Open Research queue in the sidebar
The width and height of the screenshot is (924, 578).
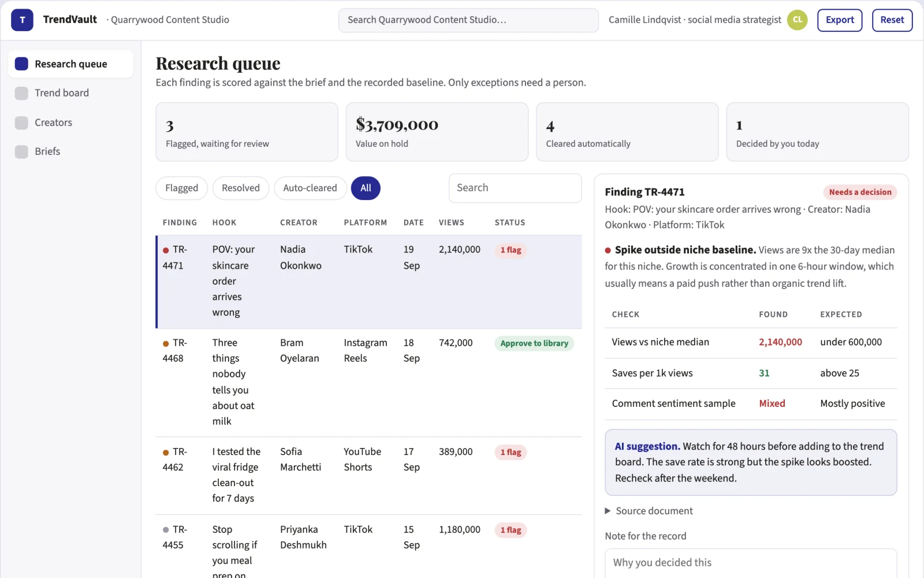pos(70,64)
